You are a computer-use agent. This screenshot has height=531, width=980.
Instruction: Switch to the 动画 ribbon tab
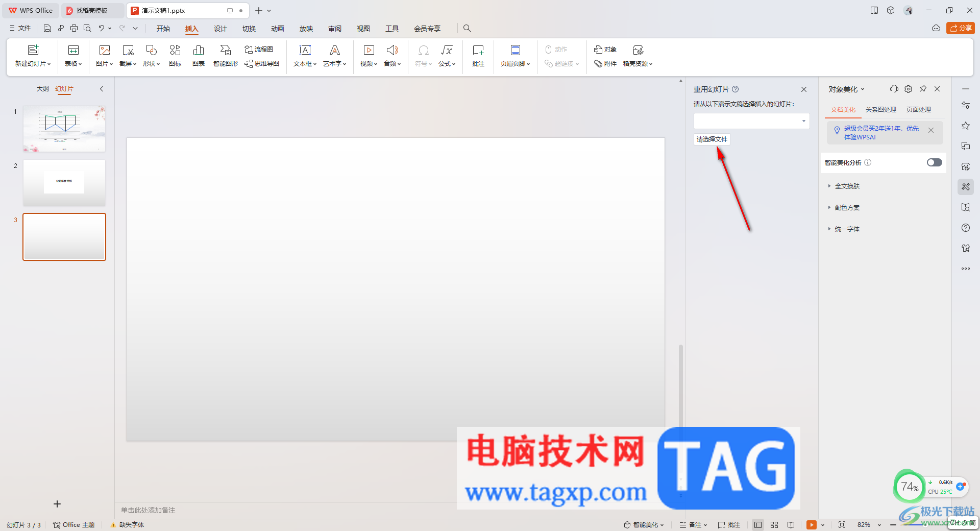278,29
